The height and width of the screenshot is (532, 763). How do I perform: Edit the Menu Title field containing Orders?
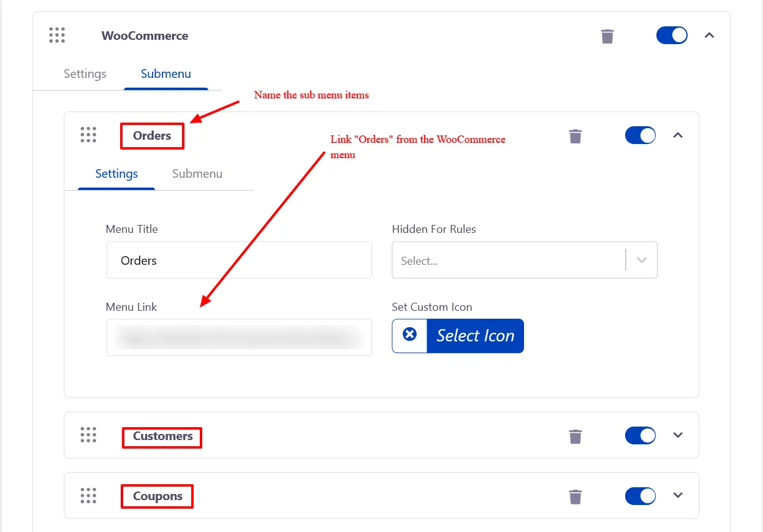click(x=239, y=260)
